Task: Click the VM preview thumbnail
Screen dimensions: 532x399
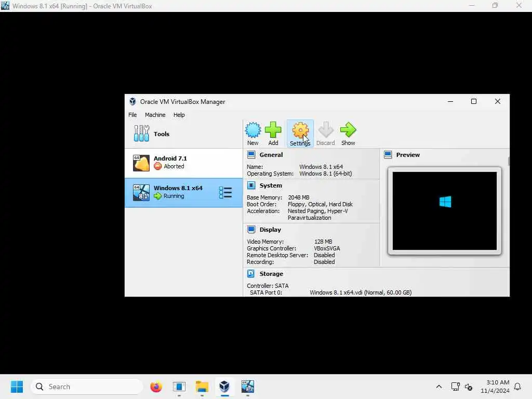Action: click(x=445, y=211)
